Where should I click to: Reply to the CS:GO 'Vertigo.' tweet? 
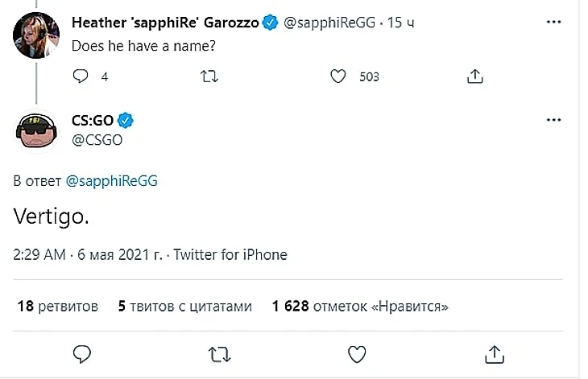point(81,353)
